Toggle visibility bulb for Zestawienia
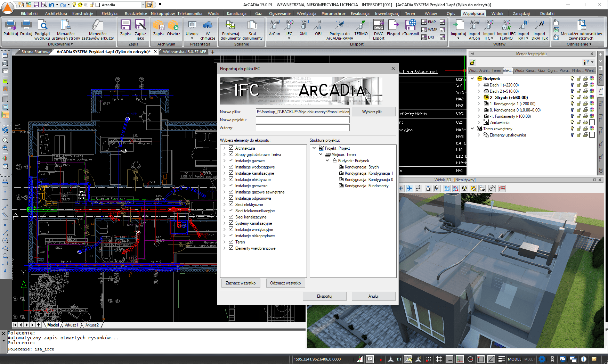Screen dimensions: 608x364 tap(572, 122)
